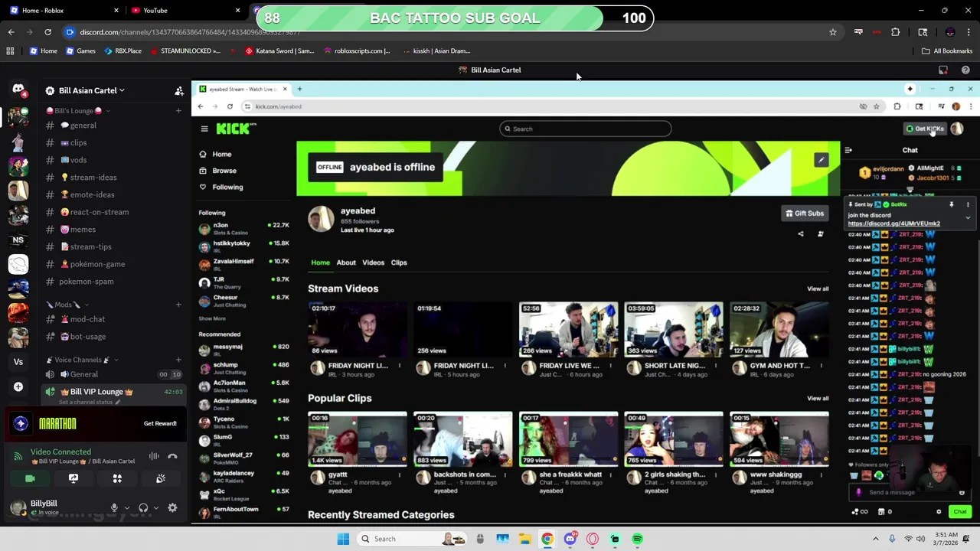Image resolution: width=980 pixels, height=551 pixels.
Task: Open the 02:10:17 stream video thumbnail
Action: coord(358,329)
